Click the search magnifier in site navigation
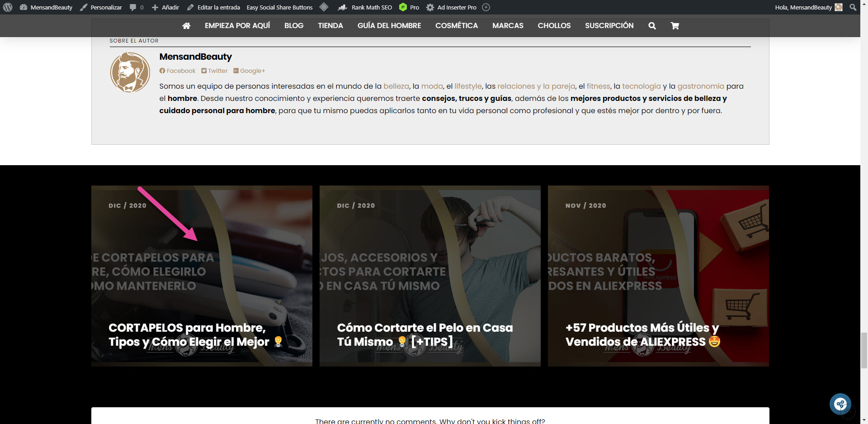This screenshot has height=424, width=868. coord(652,26)
